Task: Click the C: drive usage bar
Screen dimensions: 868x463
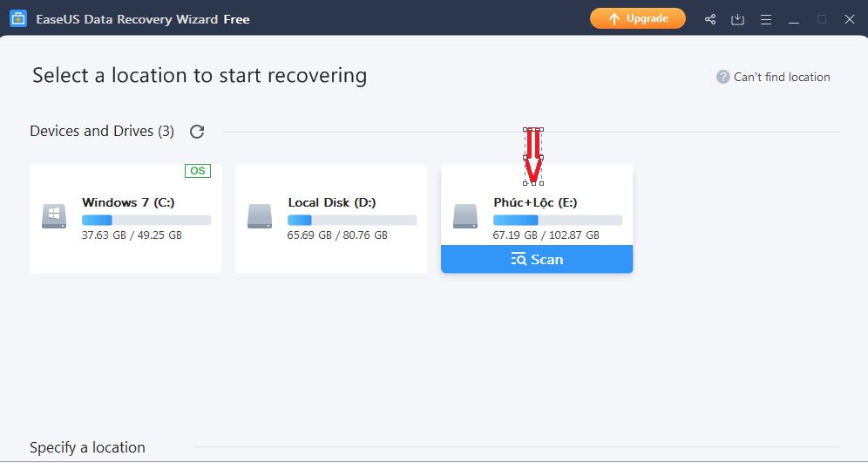Action: 146,220
